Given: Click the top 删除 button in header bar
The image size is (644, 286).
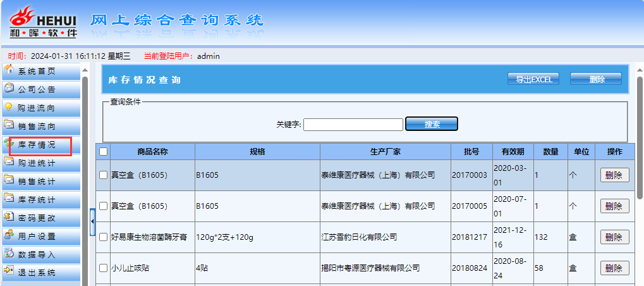Looking at the screenshot, I should (595, 79).
